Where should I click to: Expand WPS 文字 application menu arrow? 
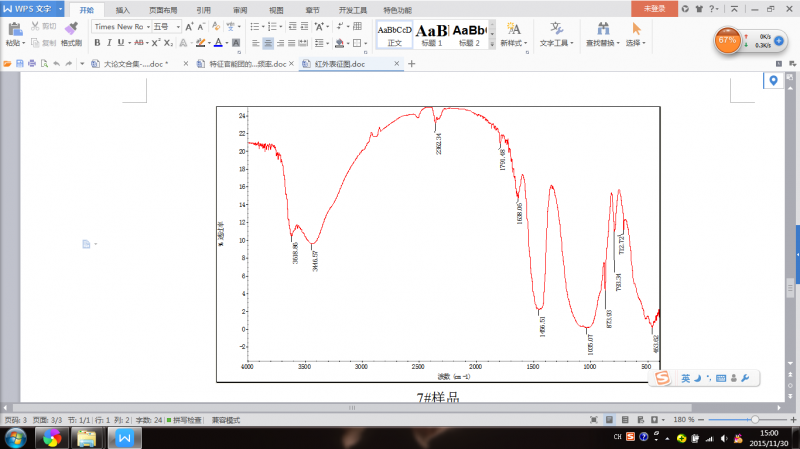pos(60,9)
